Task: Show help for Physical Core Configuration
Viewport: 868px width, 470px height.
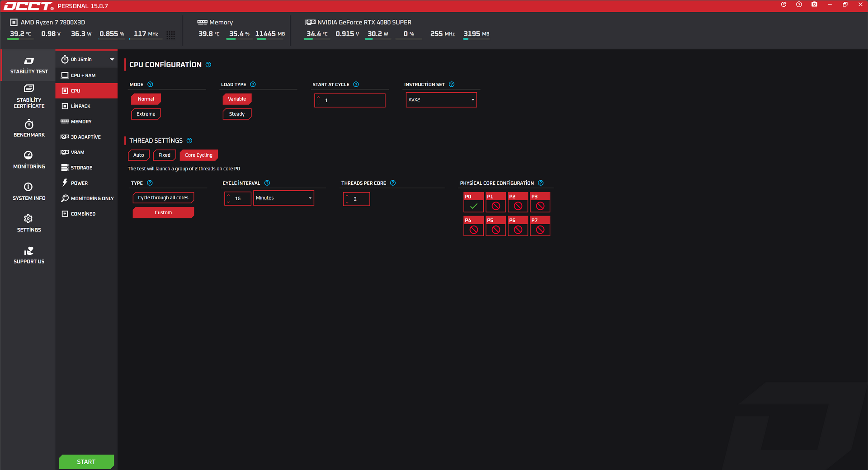Action: tap(541, 183)
